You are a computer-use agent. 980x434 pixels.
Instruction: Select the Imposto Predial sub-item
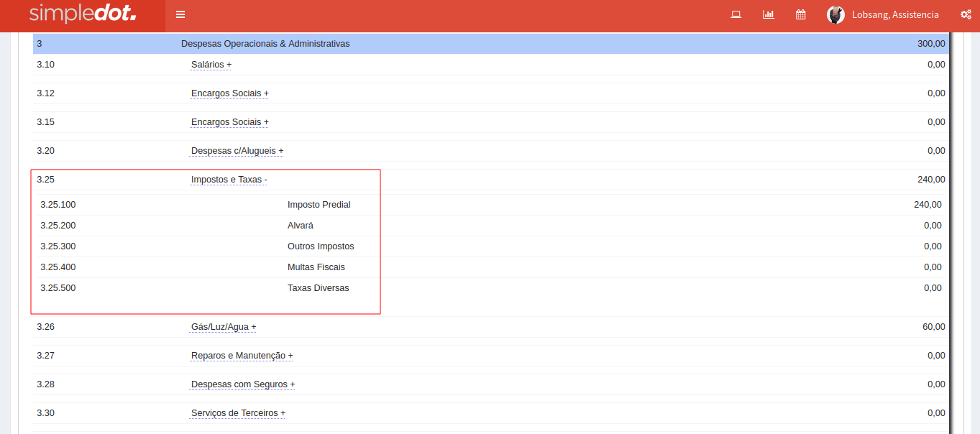tap(319, 205)
